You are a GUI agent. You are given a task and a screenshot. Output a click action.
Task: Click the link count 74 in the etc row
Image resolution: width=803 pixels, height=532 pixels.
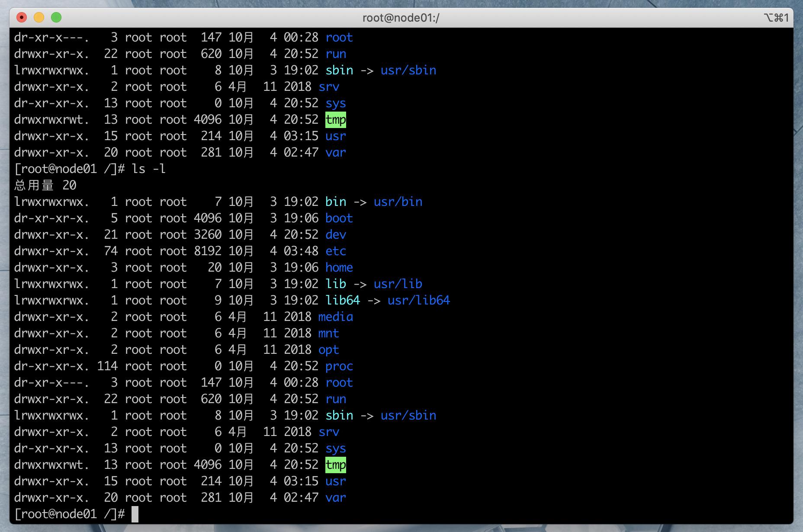pyautogui.click(x=111, y=251)
